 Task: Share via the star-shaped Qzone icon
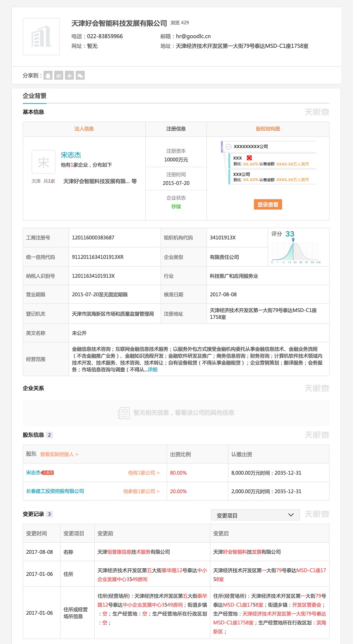click(70, 75)
